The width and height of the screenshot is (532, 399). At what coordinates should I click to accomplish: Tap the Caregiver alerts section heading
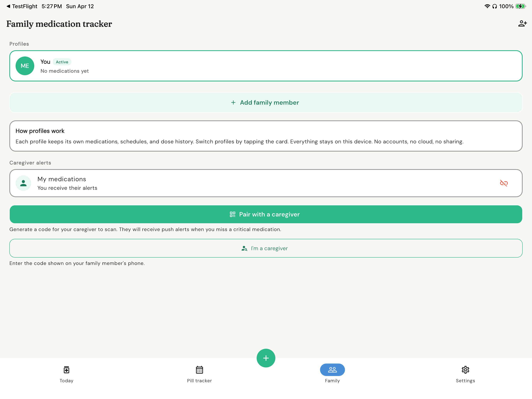[30, 163]
